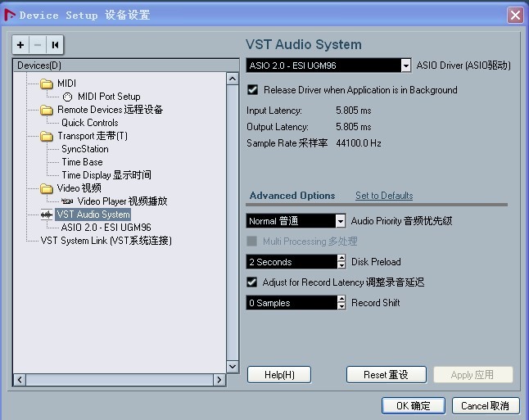
Task: Select Time Base in the device tree
Action: tap(82, 162)
